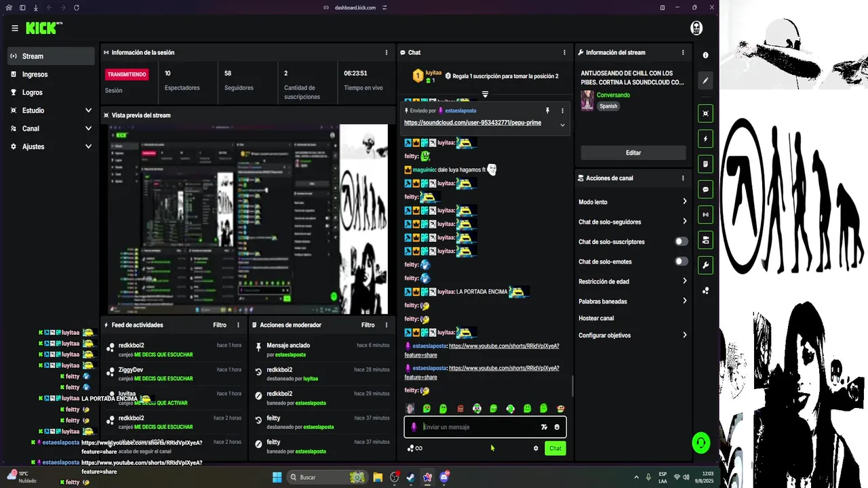Open Acciones de canal options menu
This screenshot has width=868, height=488.
(683, 178)
